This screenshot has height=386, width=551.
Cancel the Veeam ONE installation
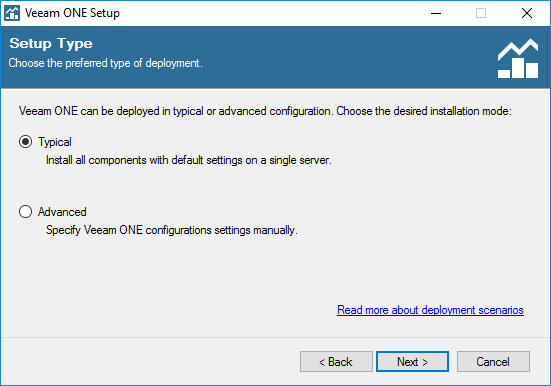pyautogui.click(x=493, y=361)
